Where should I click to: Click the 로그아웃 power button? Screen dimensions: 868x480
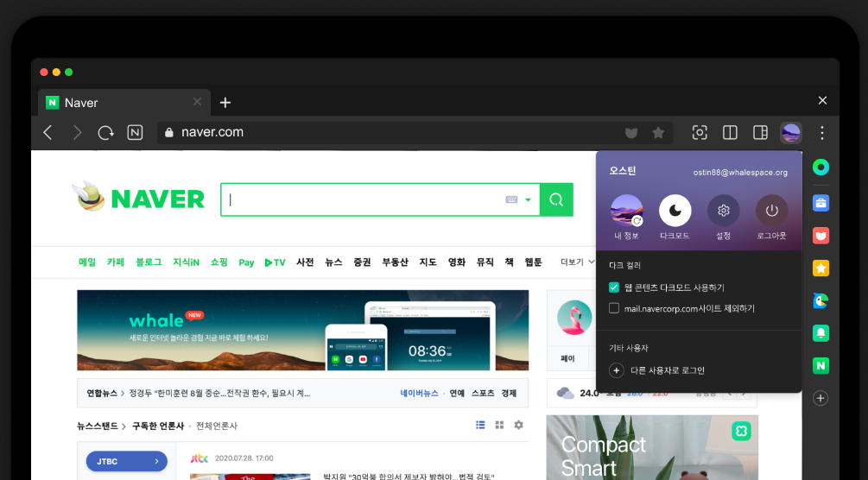771,211
